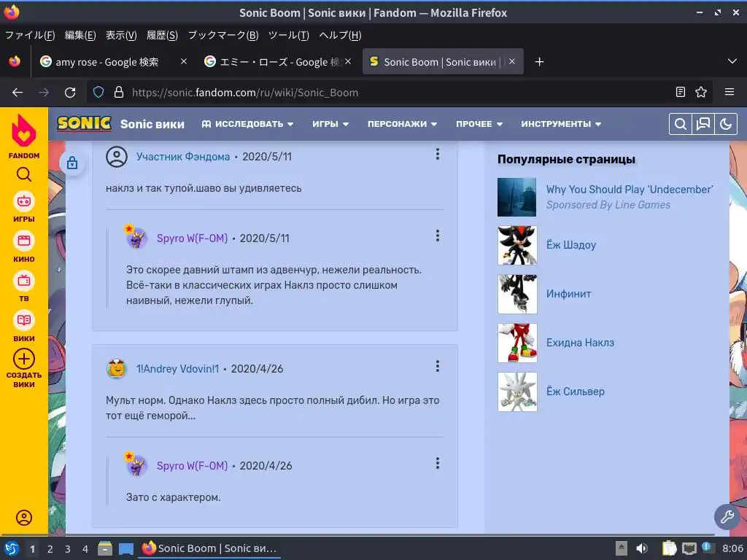Open the volume control in tray
This screenshot has width=747, height=560.
pos(642,548)
